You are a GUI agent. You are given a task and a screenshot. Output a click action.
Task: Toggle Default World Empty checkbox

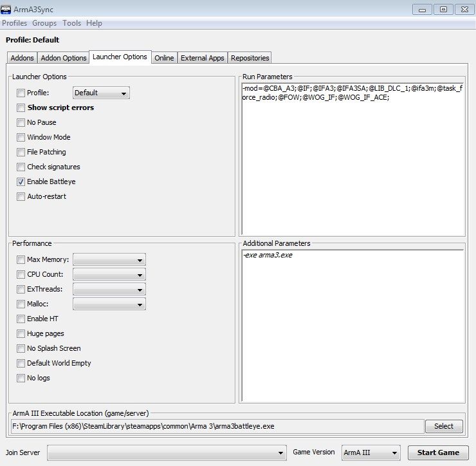[x=21, y=363]
